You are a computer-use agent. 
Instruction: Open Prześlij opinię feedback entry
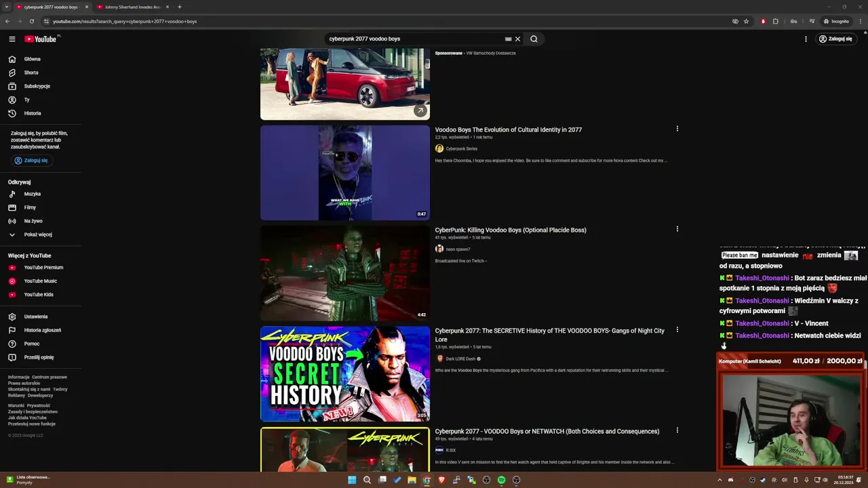pos(41,357)
